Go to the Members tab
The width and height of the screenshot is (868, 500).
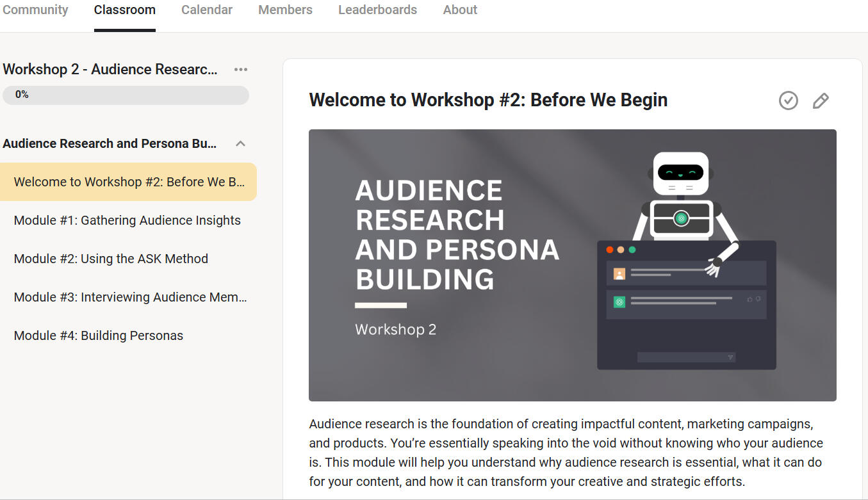285,10
